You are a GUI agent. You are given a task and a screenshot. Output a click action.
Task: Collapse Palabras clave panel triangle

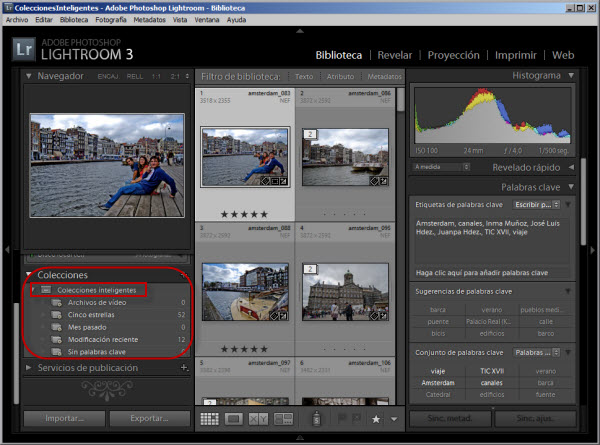click(571, 187)
